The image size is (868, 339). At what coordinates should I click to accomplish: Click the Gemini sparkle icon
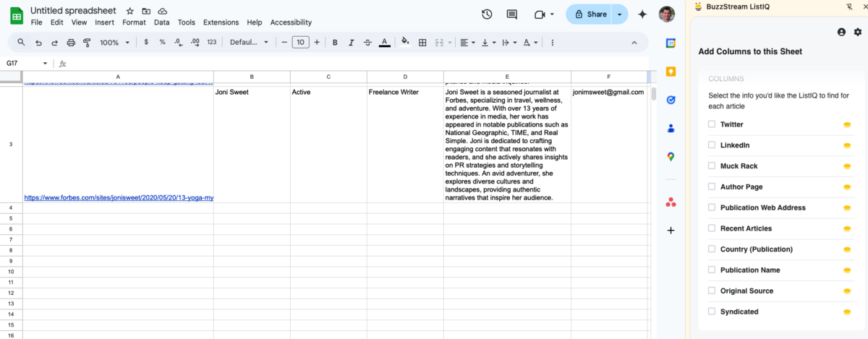coord(642,14)
